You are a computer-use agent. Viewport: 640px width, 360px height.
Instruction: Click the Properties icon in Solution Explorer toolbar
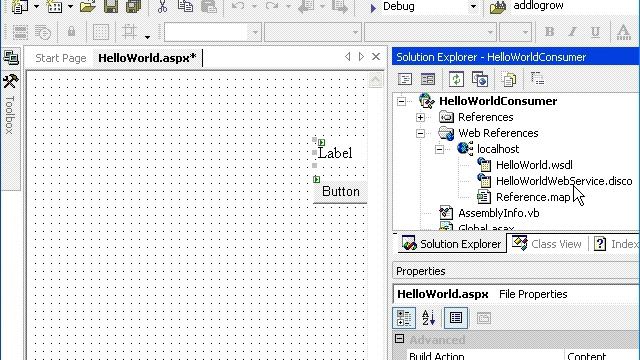point(538,79)
